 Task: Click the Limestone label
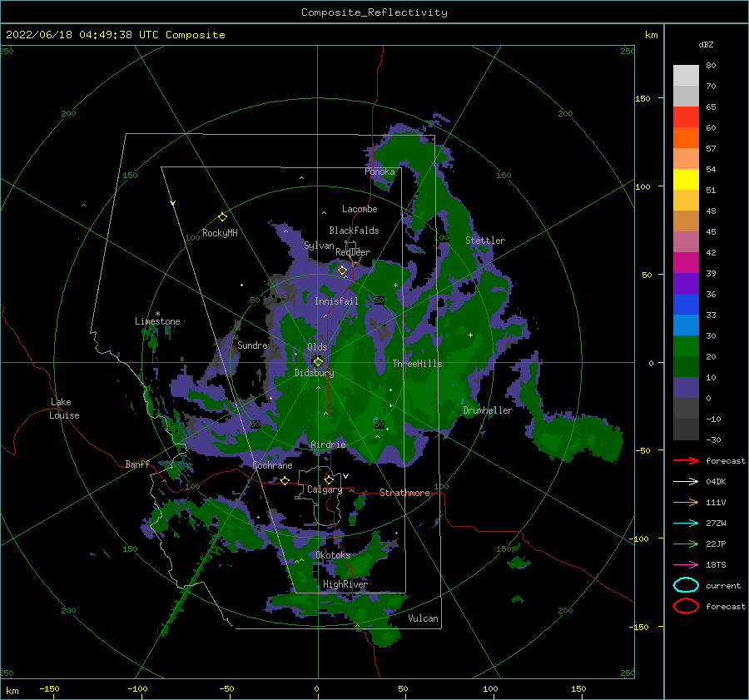[157, 321]
